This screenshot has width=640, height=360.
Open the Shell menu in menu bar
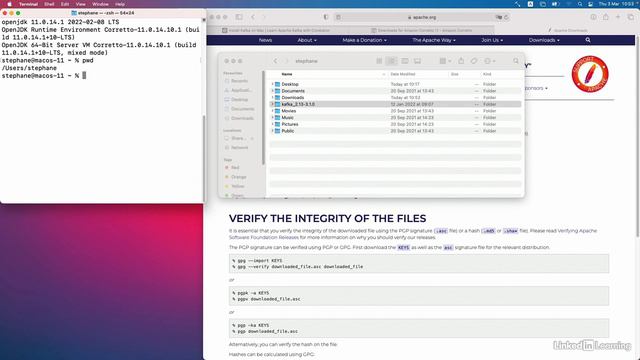(49, 4)
